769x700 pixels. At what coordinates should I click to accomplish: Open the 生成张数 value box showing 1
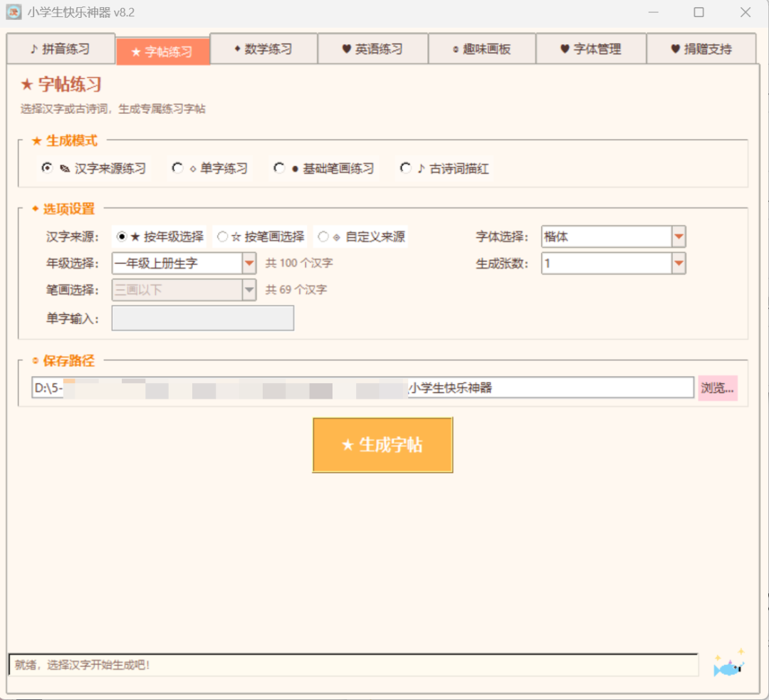(x=613, y=263)
